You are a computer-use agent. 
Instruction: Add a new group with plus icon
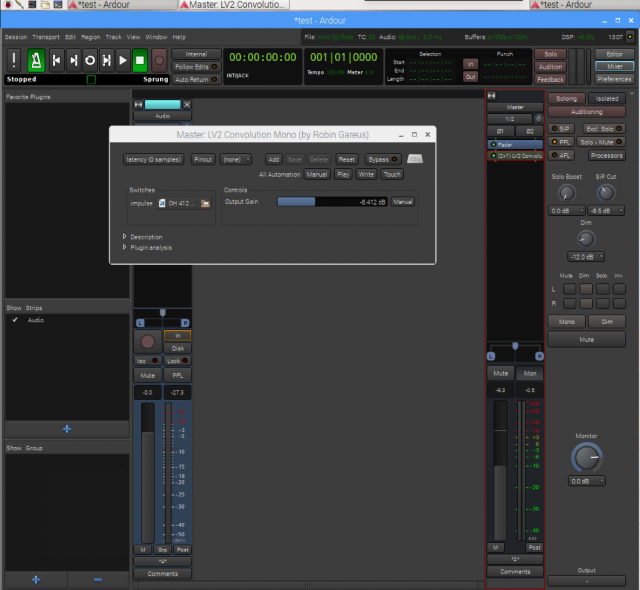point(36,579)
